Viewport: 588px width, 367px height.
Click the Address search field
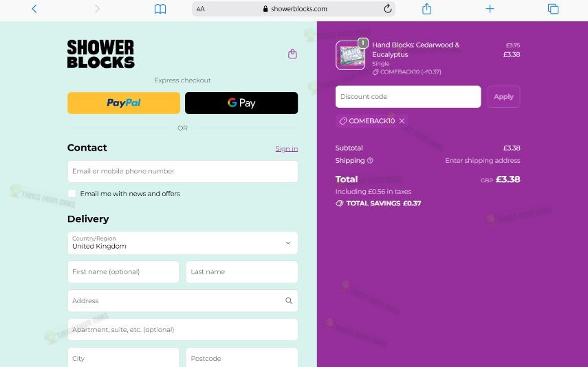[183, 300]
